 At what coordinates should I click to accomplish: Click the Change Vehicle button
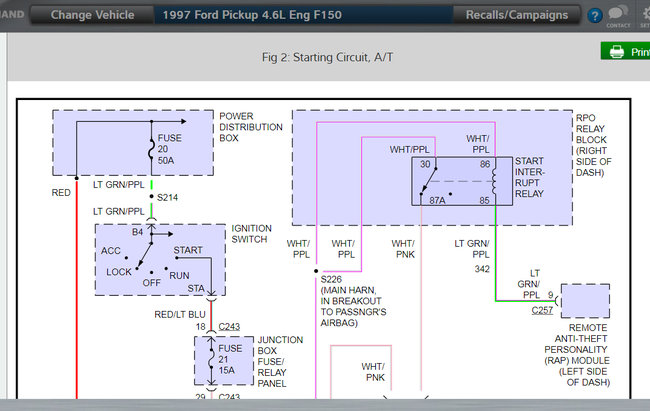tap(92, 15)
